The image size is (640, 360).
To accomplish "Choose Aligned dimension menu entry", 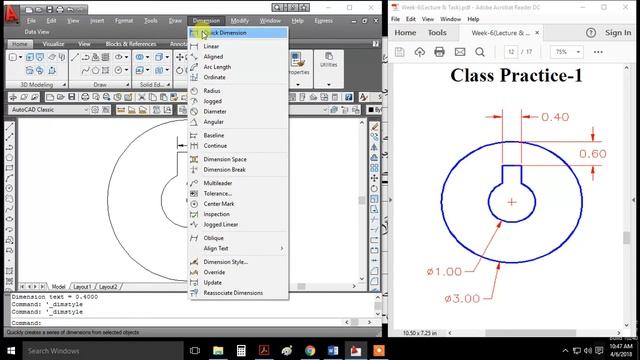I will (238, 57).
